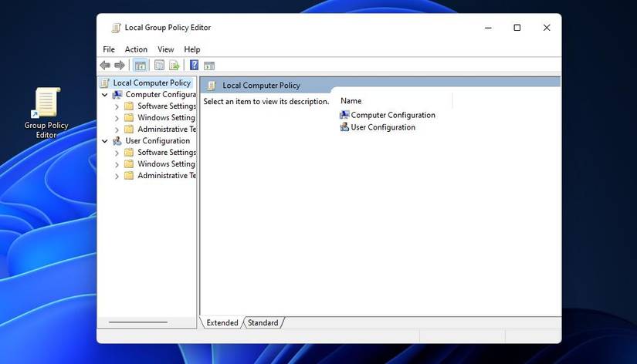Click the Local Computer Policy scroll icon in the tree

tap(105, 83)
